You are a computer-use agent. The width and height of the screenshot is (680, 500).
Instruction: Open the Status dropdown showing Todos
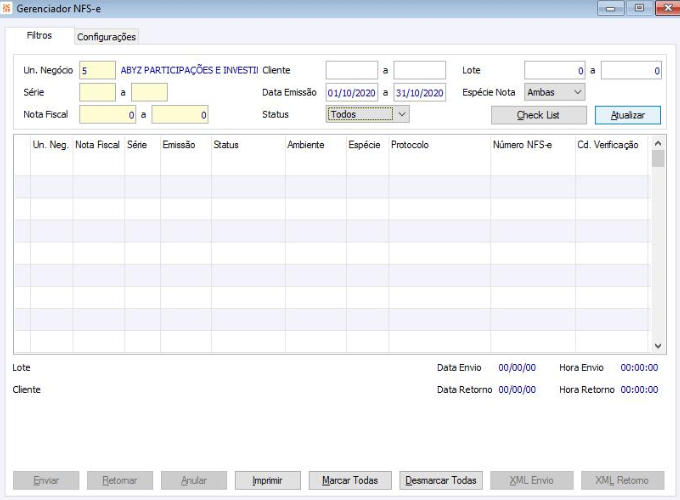pyautogui.click(x=367, y=114)
